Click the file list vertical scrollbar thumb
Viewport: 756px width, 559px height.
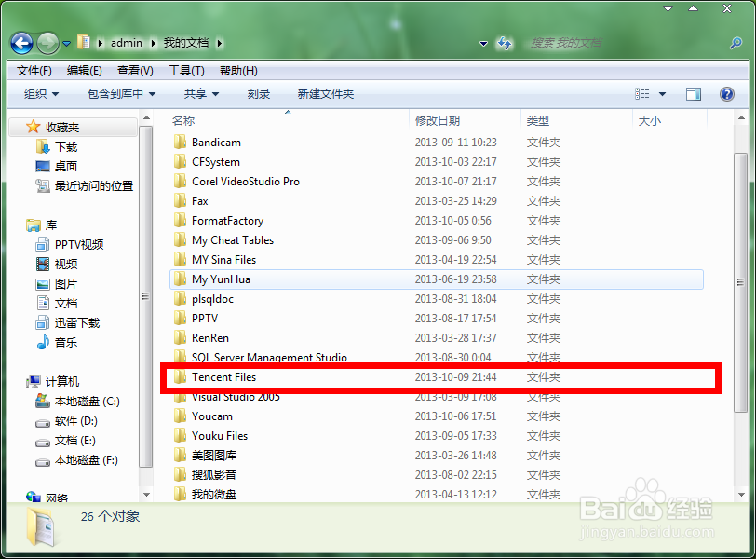pyautogui.click(x=740, y=282)
